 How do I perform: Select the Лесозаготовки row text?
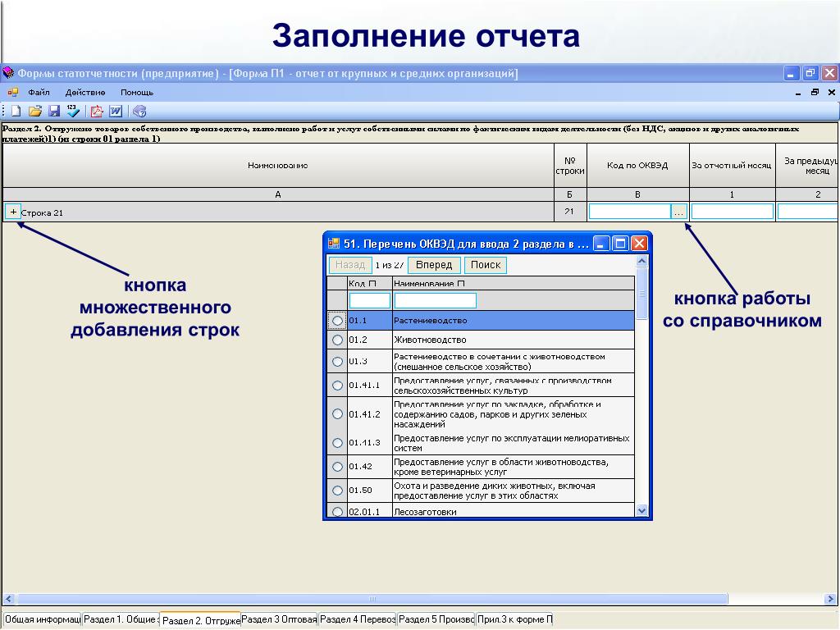point(425,512)
